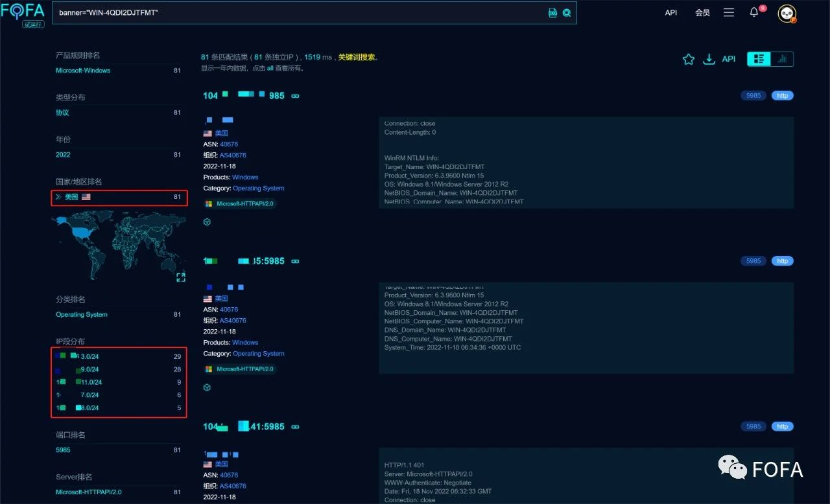This screenshot has width=830, height=504.
Task: Click ASN 40676 in first result
Action: click(x=229, y=144)
